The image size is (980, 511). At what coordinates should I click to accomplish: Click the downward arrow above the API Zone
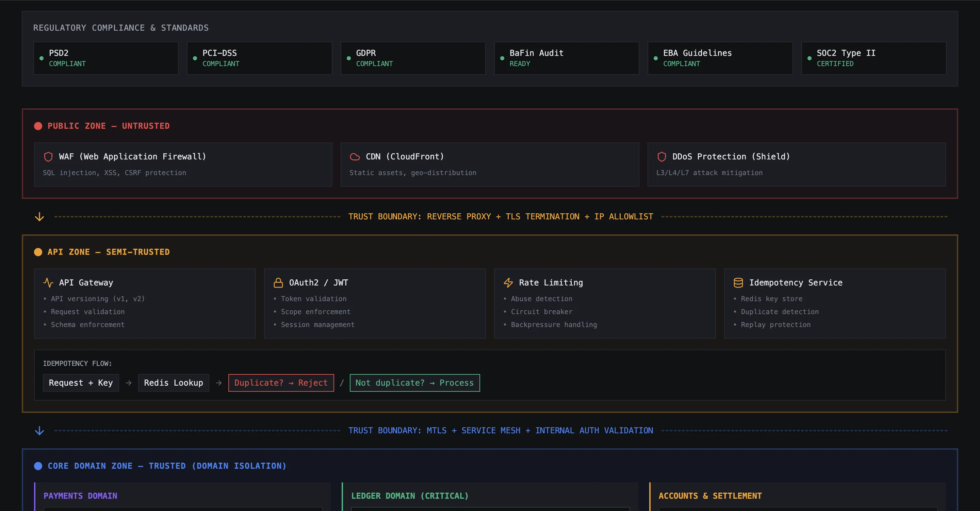(x=39, y=217)
